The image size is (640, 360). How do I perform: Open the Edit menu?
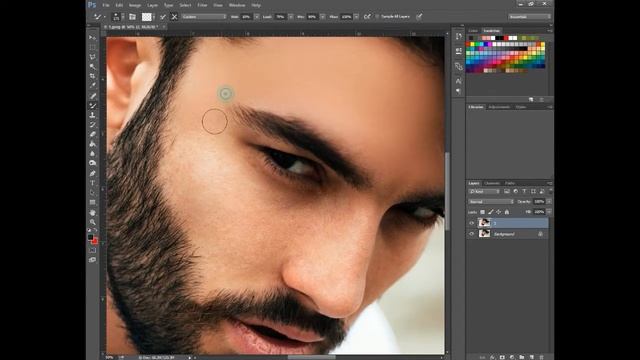point(119,5)
